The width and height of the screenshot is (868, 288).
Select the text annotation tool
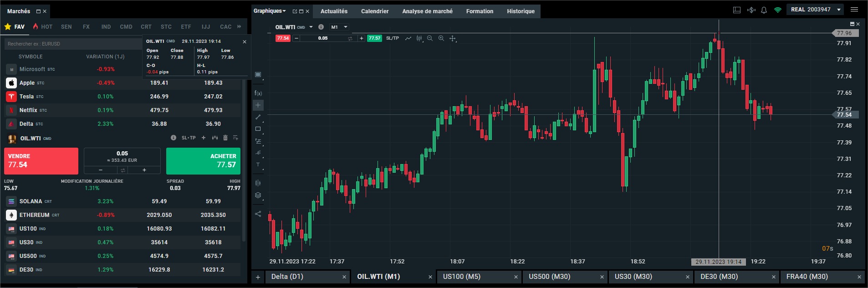click(258, 165)
